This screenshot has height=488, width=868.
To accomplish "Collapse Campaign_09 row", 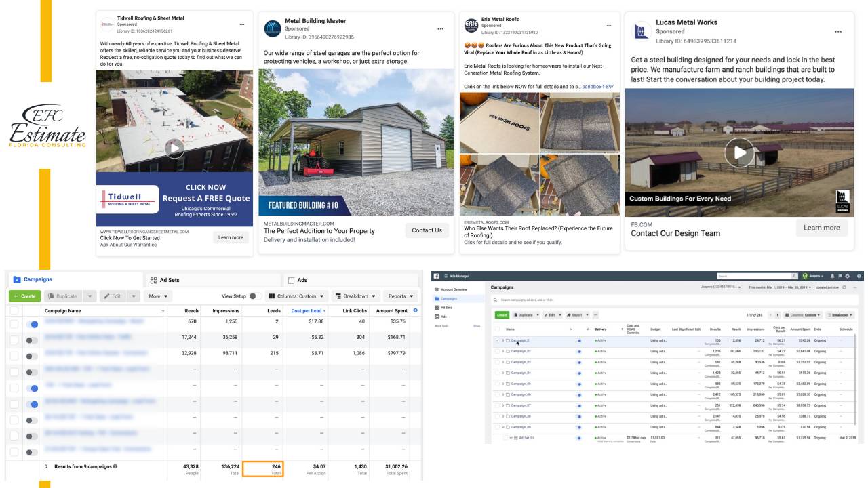I will (503, 427).
